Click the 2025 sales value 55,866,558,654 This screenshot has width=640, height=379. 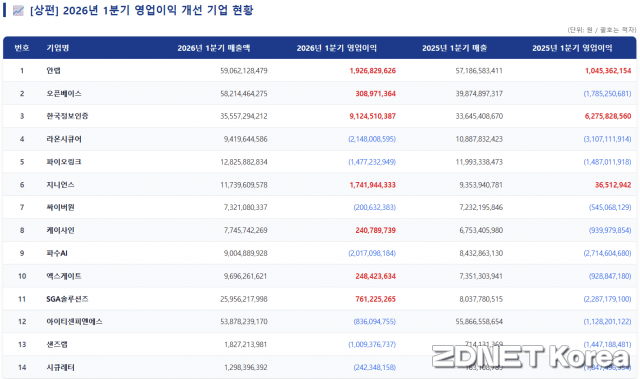coord(479,321)
